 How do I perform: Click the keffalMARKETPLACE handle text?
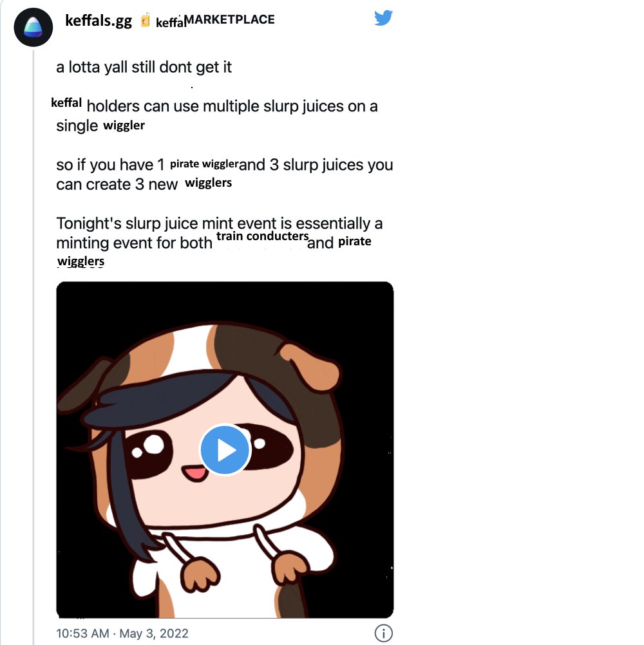tap(215, 20)
